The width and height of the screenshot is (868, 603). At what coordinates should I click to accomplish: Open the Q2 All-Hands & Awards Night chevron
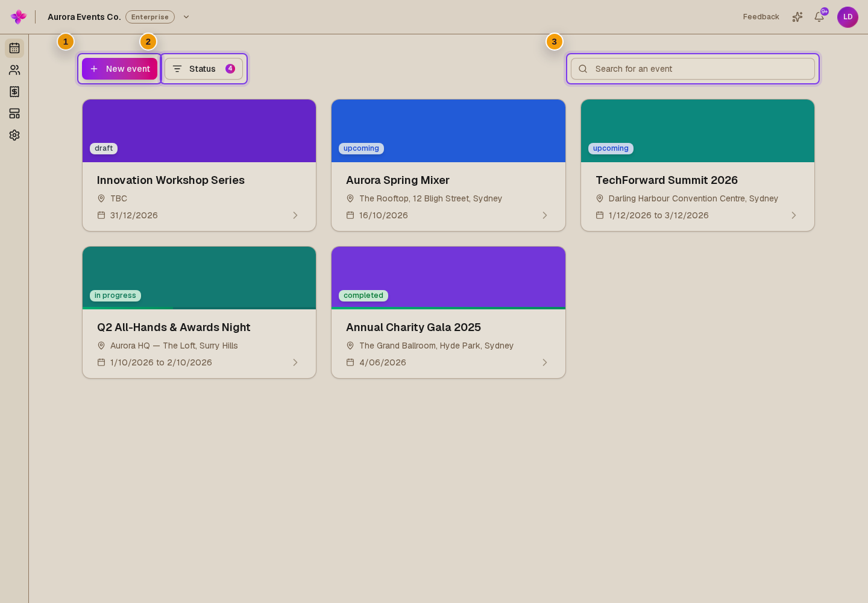(295, 362)
